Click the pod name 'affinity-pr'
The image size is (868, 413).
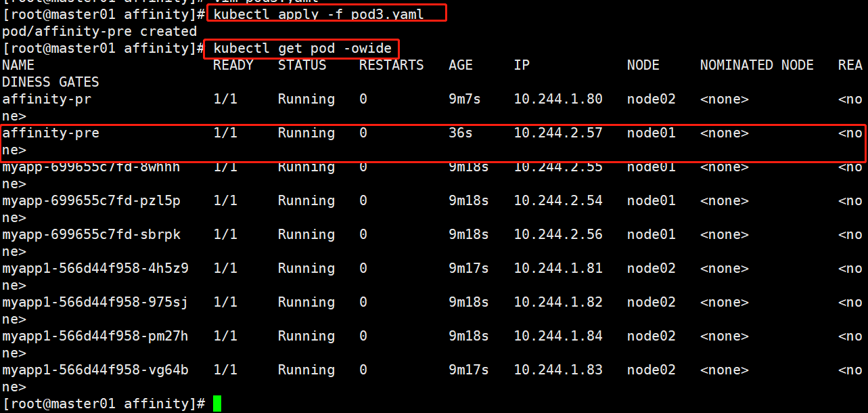47,99
